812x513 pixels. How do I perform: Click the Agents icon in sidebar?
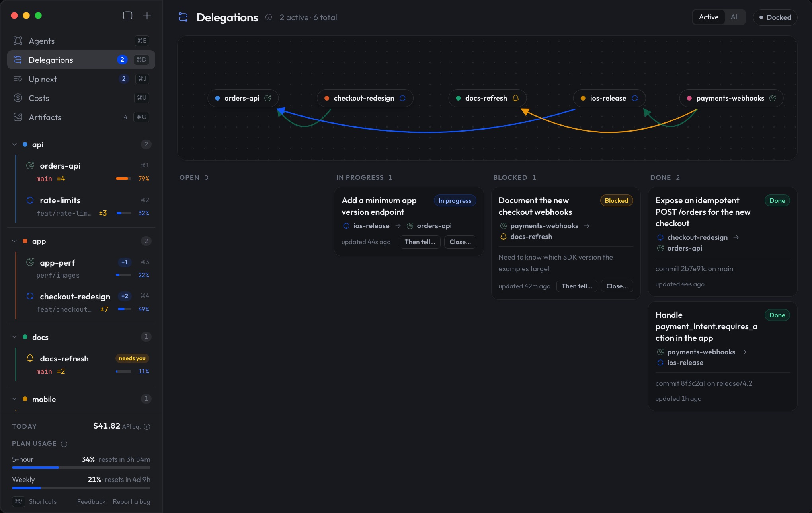18,41
